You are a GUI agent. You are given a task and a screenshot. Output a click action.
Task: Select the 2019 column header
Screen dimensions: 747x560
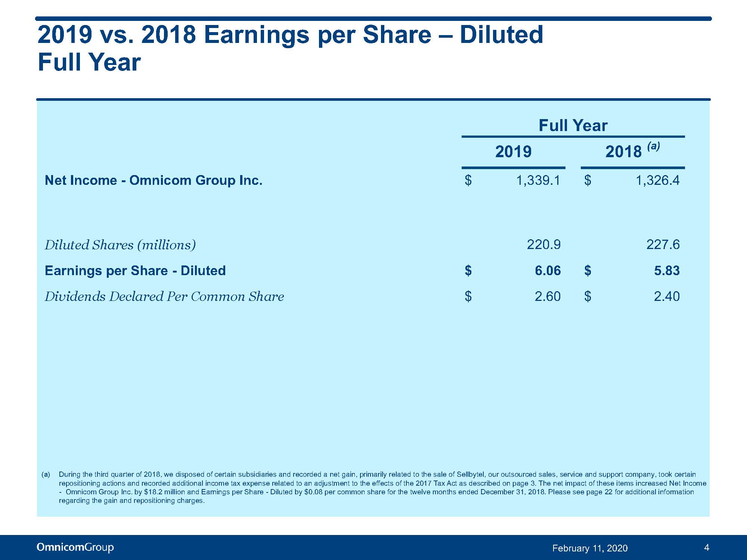[513, 152]
